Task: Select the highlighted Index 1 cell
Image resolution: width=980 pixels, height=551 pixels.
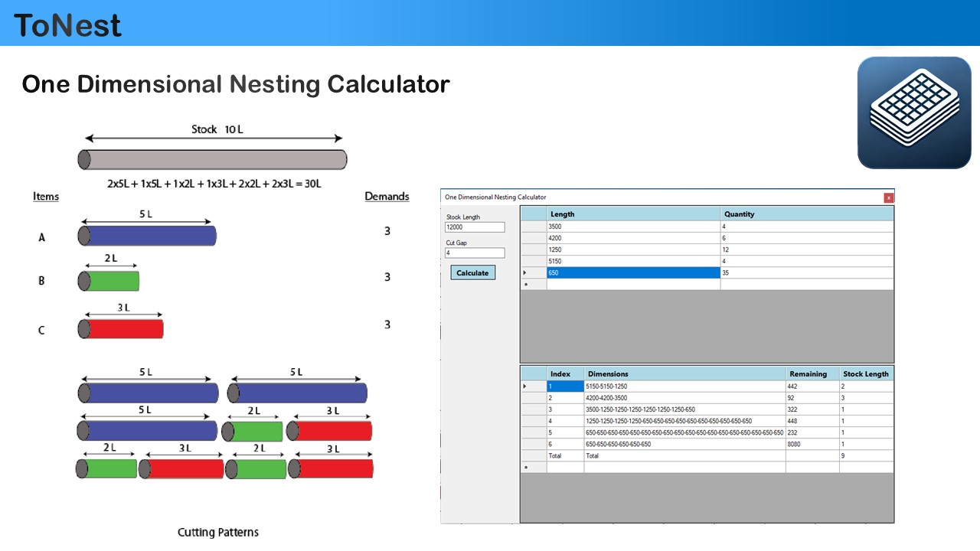Action: click(565, 386)
